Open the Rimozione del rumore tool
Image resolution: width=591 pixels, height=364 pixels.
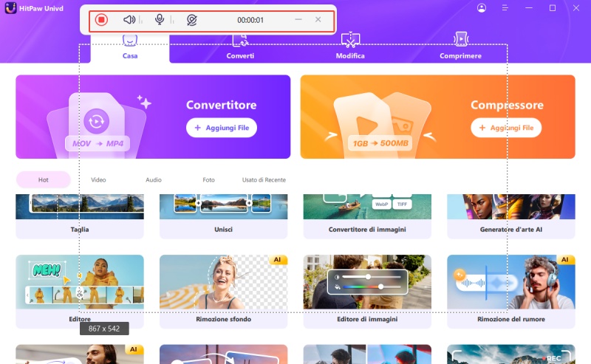pyautogui.click(x=511, y=292)
